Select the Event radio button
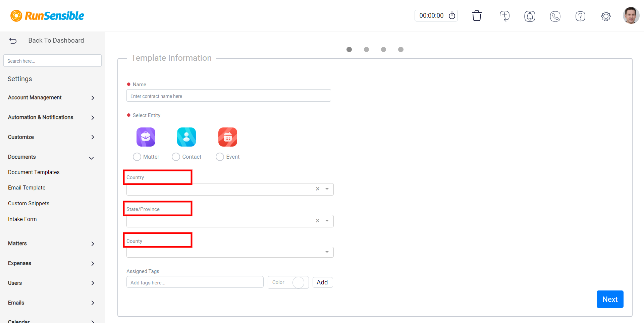The width and height of the screenshot is (644, 323). click(x=220, y=157)
